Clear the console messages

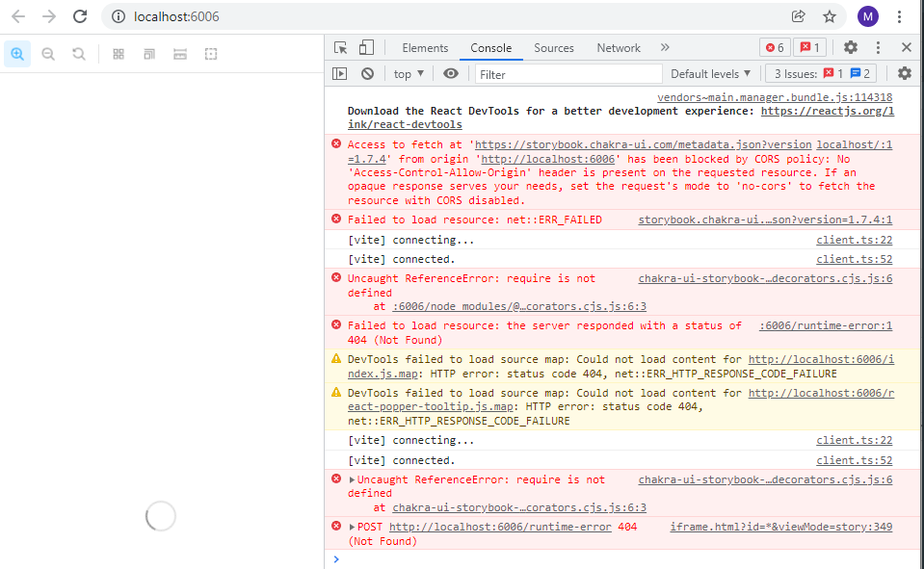[x=367, y=73]
